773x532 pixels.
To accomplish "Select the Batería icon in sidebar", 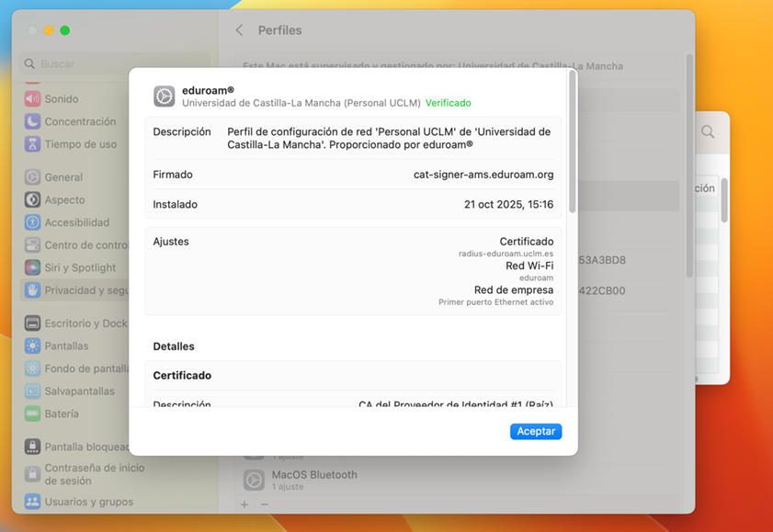I will click(32, 414).
